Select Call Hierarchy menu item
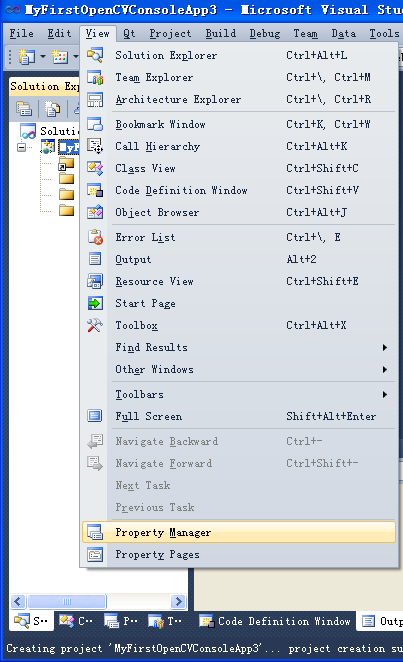403x662 pixels. pos(239,146)
